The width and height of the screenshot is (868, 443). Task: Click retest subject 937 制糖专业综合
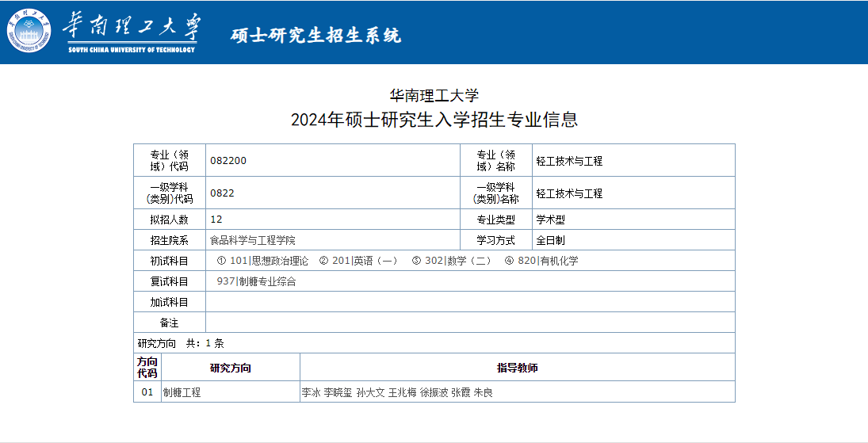pos(256,281)
